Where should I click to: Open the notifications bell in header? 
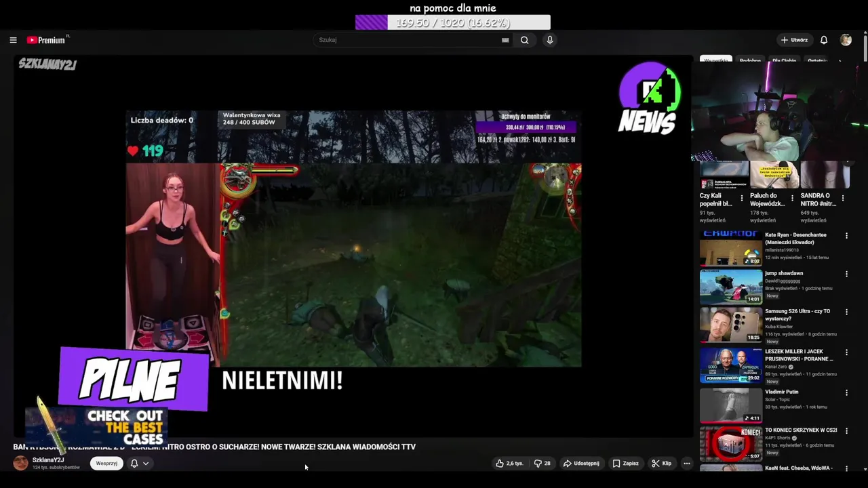[x=824, y=40]
